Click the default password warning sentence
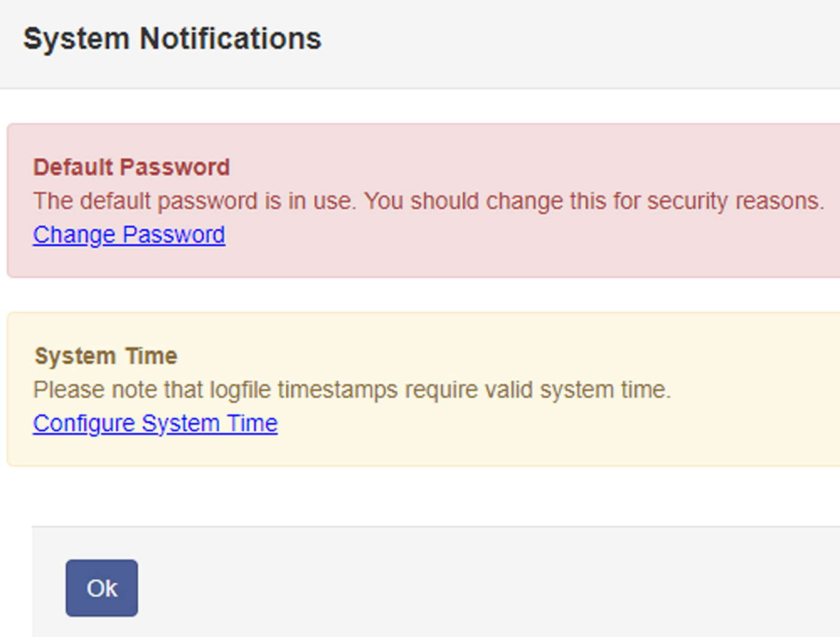This screenshot has width=840, height=637. click(428, 201)
